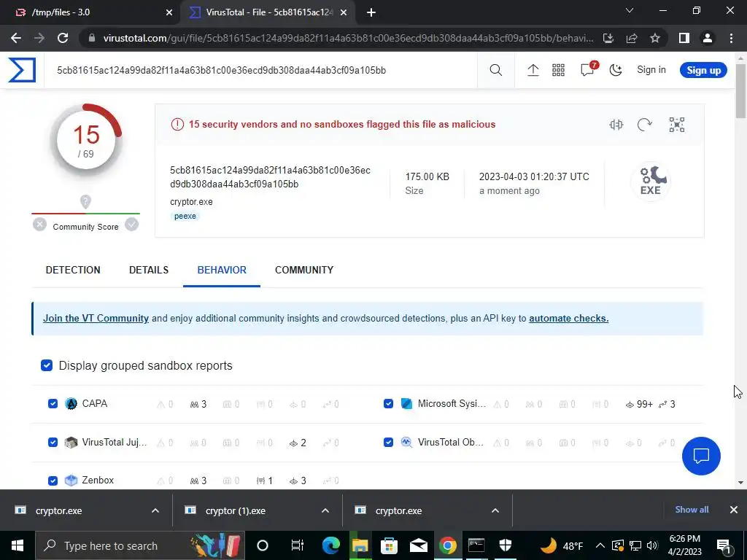The height and width of the screenshot is (560, 747).
Task: Click the EXE file type icon
Action: pyautogui.click(x=651, y=182)
